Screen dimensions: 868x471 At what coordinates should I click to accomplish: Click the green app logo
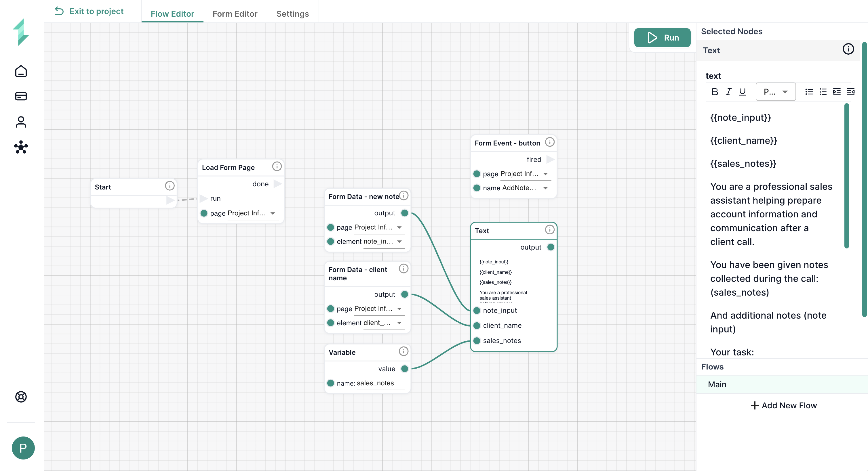point(21,32)
